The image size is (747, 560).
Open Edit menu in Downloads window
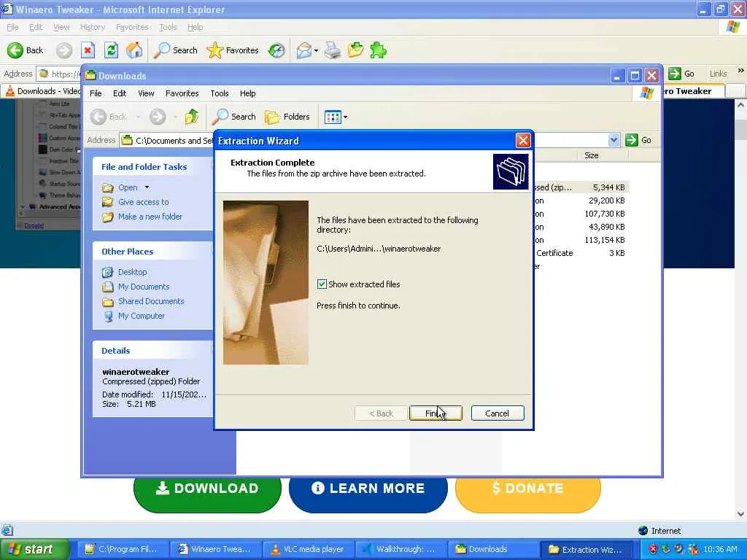click(x=120, y=93)
